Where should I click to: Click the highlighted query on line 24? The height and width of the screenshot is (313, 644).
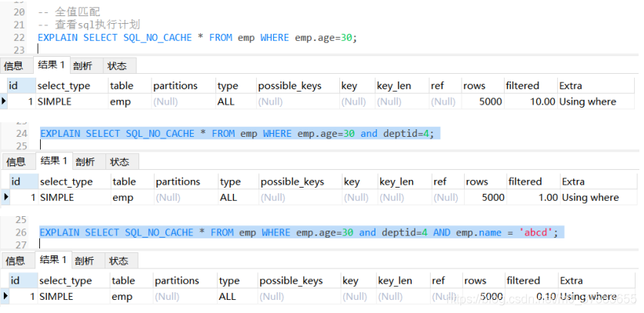tap(237, 134)
